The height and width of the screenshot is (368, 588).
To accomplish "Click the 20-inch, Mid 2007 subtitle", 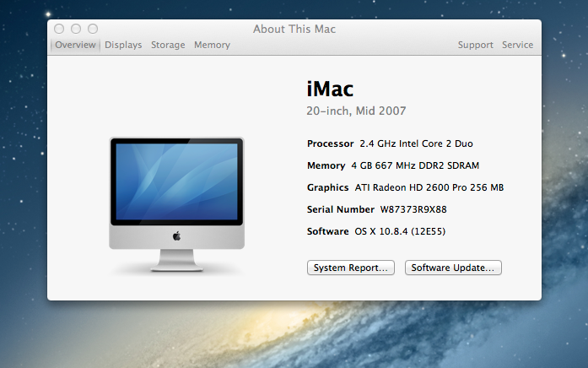I will click(356, 111).
